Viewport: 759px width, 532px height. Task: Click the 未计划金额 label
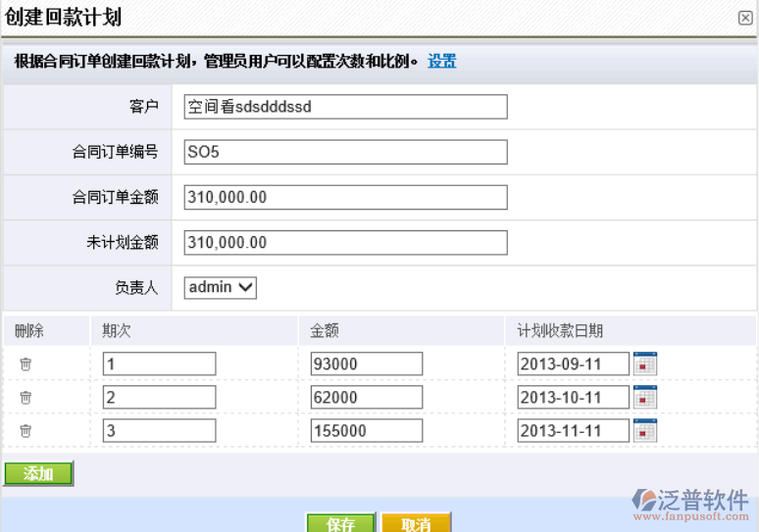[x=123, y=242]
